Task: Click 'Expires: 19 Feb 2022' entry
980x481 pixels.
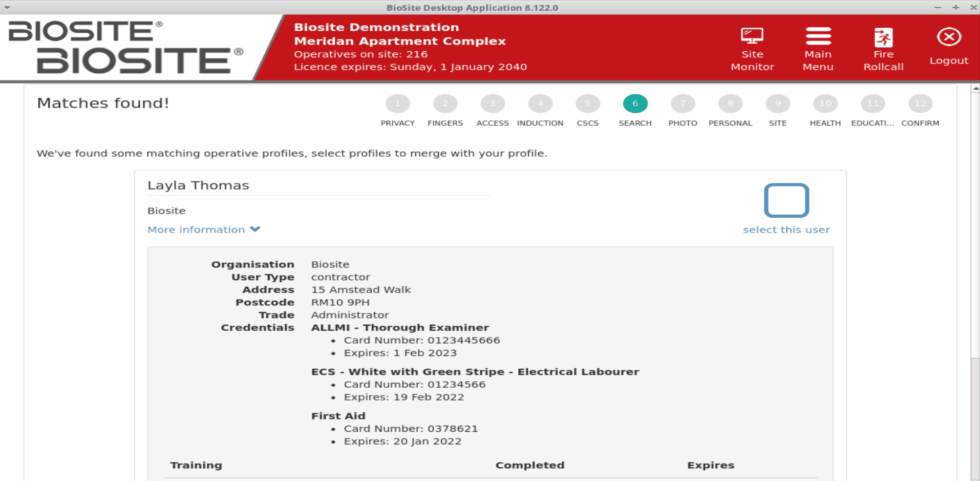Action: [404, 397]
